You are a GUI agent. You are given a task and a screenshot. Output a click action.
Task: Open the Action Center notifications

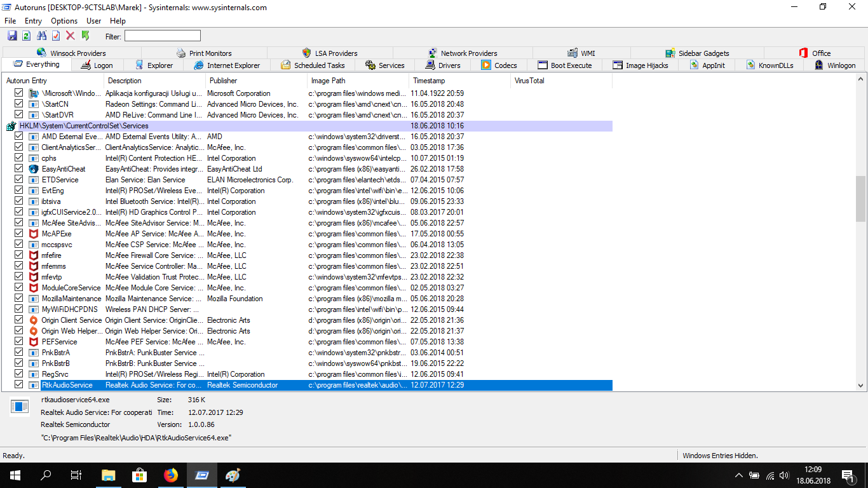point(848,475)
